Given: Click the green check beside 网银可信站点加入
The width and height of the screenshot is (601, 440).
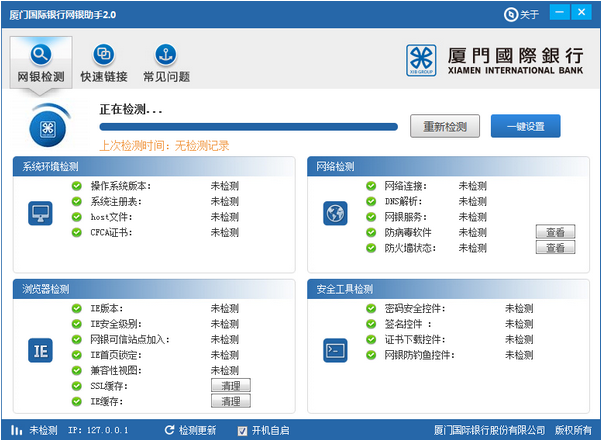Looking at the screenshot, I should (77, 339).
